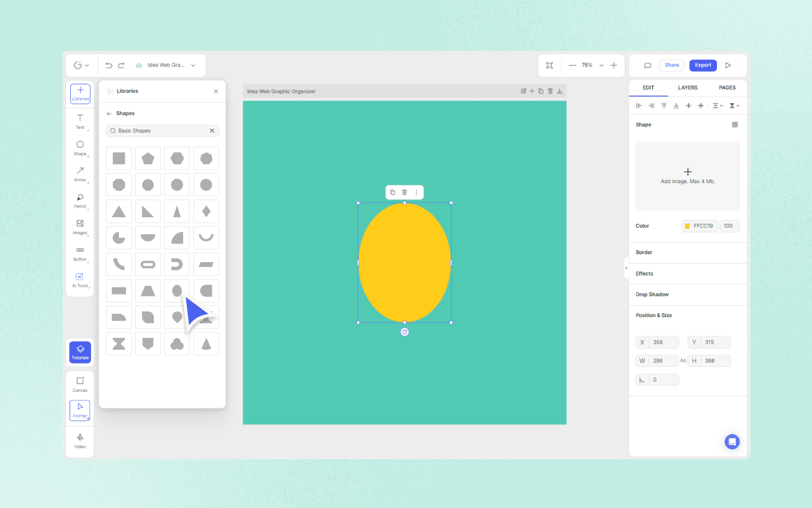
Task: Select the Button tool
Action: [x=80, y=253]
